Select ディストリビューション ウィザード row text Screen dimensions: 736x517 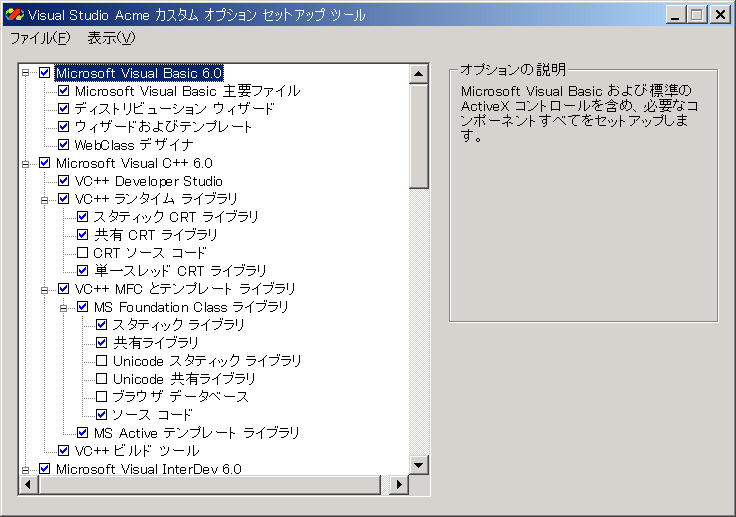coord(174,109)
